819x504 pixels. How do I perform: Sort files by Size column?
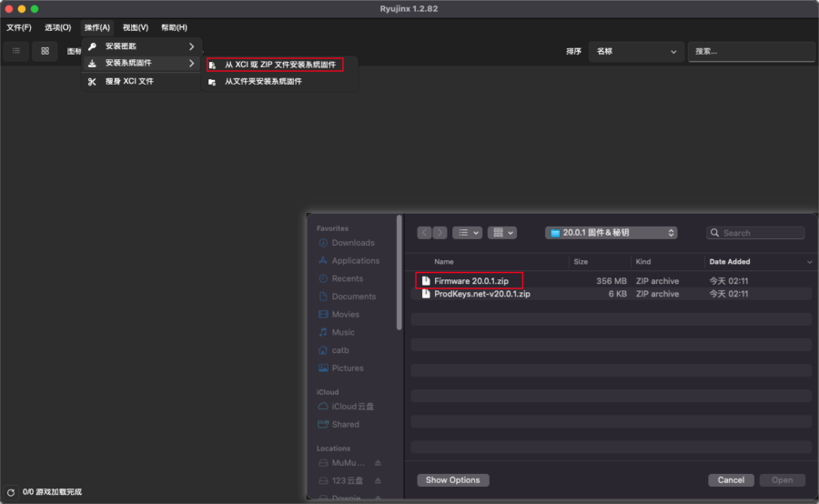click(x=581, y=262)
